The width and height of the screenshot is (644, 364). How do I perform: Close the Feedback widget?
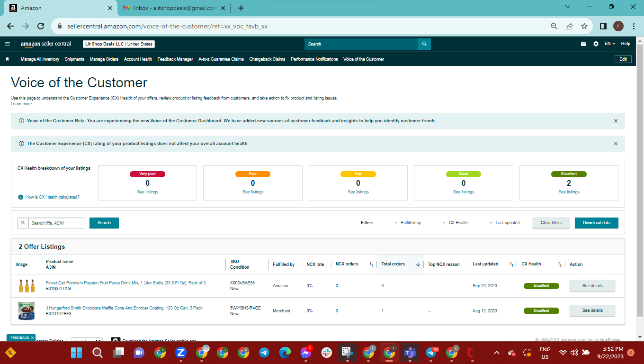(33, 337)
